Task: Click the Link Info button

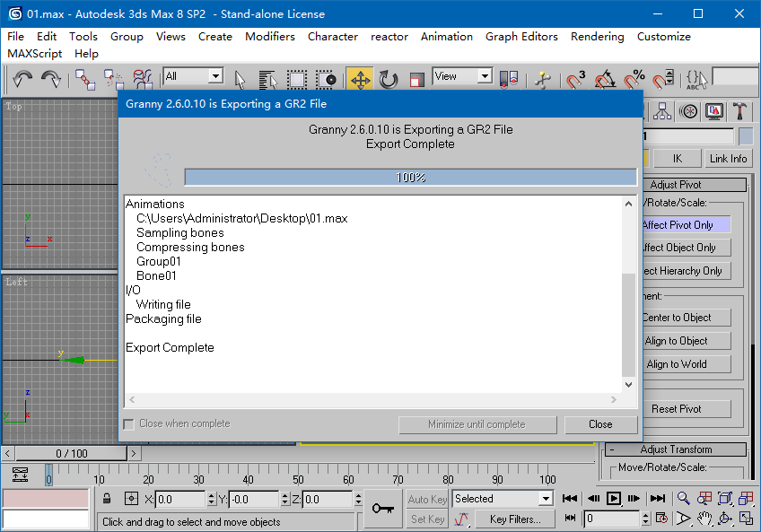Action: click(728, 158)
